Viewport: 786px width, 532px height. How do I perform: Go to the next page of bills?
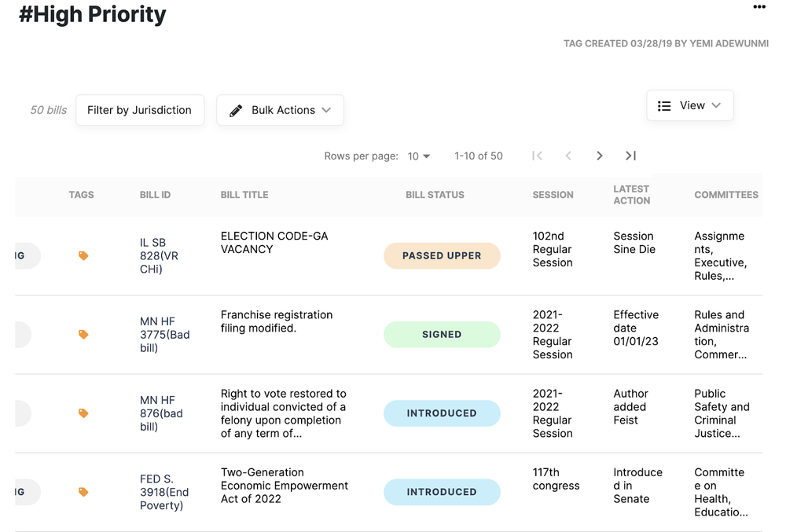click(600, 156)
